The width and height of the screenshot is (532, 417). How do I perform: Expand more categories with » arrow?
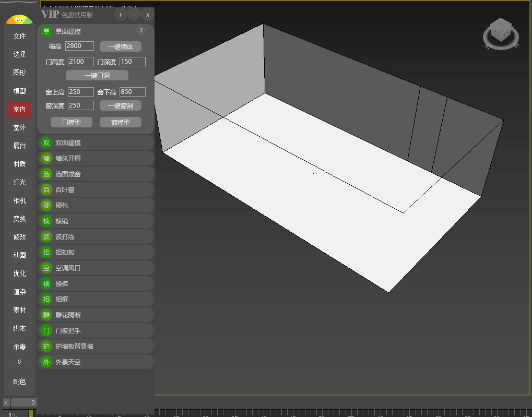pos(19,362)
